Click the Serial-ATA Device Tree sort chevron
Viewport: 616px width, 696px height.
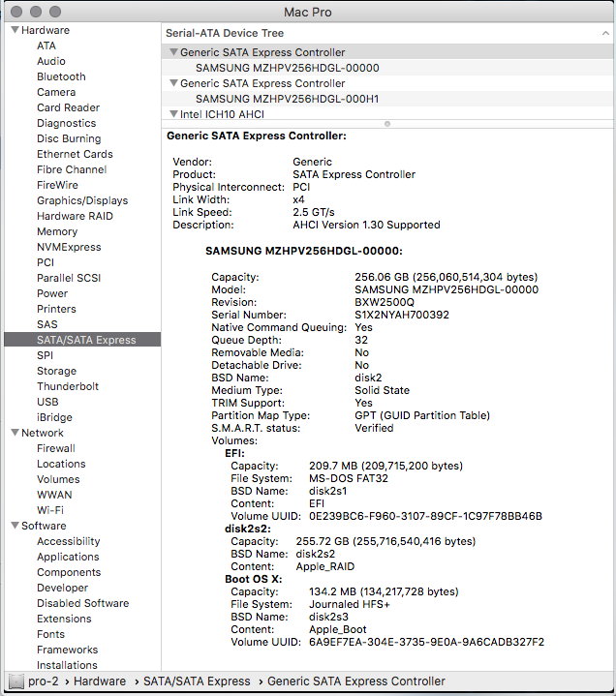(x=605, y=33)
